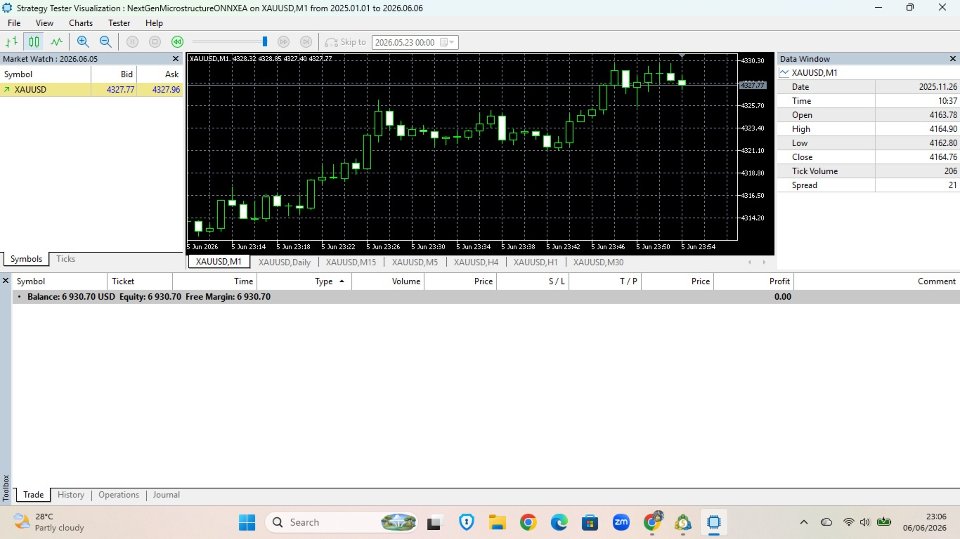The height and width of the screenshot is (539, 960).
Task: Open the Operations tab in Toolbox
Action: point(119,495)
